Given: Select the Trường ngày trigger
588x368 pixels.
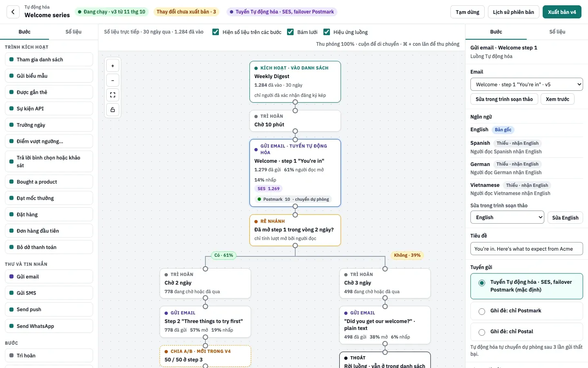Looking at the screenshot, I should point(49,125).
